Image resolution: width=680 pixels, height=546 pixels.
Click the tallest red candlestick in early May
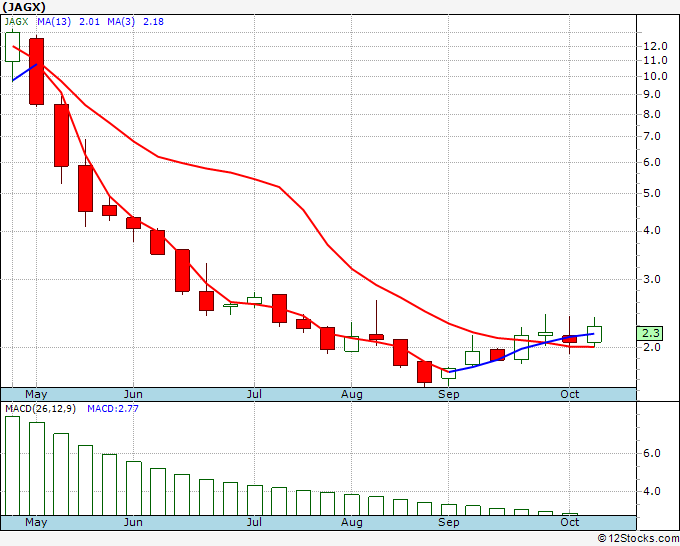point(37,70)
